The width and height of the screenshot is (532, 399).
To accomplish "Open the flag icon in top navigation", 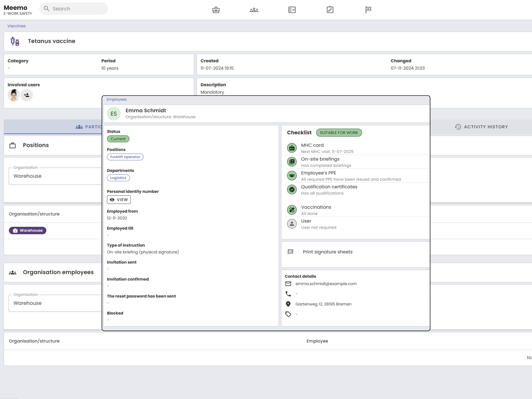I will pos(368,10).
